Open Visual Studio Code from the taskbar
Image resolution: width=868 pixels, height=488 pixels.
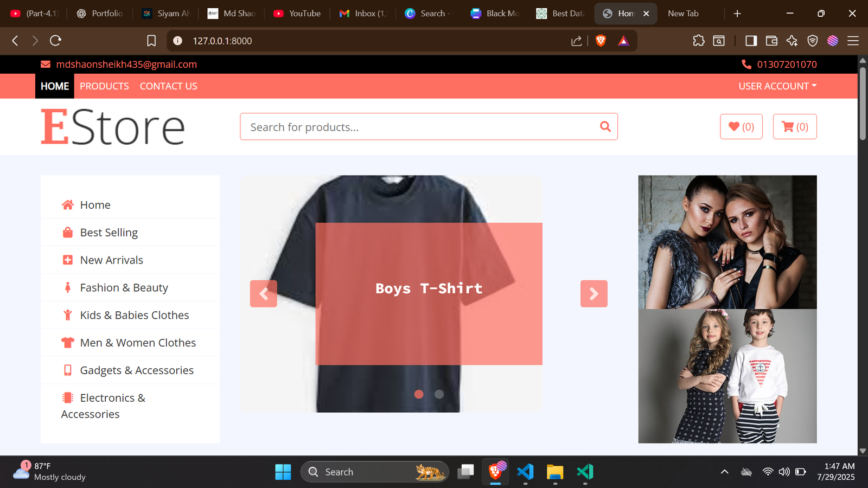[x=525, y=472]
